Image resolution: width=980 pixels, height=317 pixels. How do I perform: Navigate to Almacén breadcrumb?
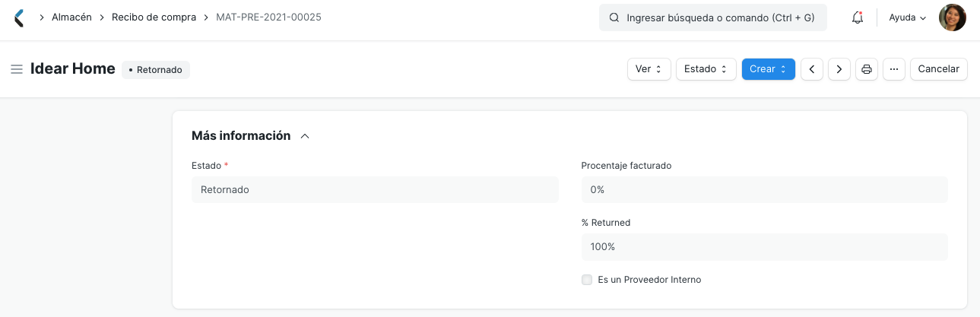pos(71,17)
